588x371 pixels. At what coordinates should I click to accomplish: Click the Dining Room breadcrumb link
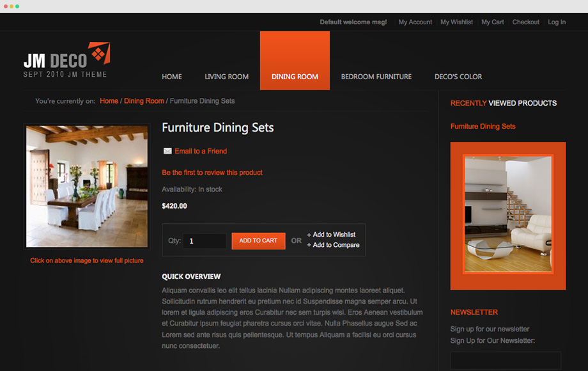(144, 101)
